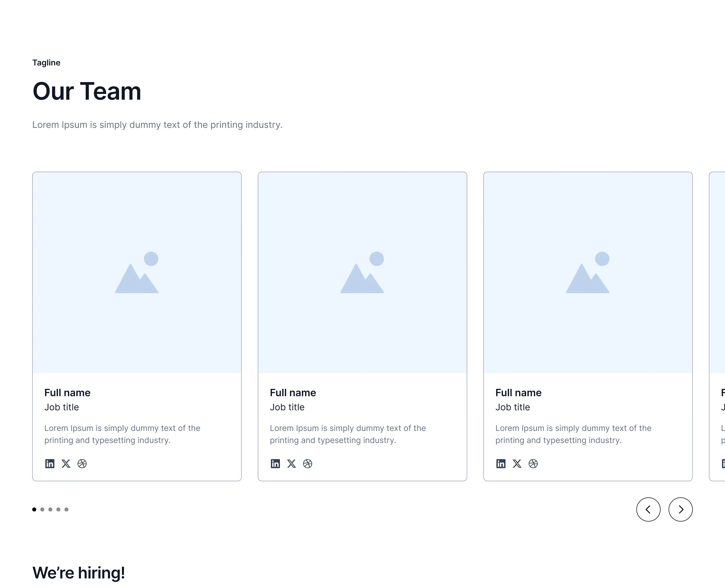This screenshot has height=588, width=725.
Task: Jump to the second carousel pagination dot
Action: [x=42, y=509]
